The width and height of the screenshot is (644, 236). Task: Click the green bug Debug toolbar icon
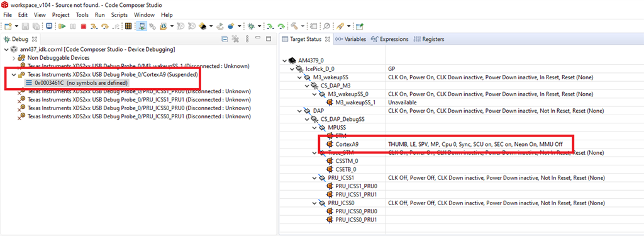251,26
